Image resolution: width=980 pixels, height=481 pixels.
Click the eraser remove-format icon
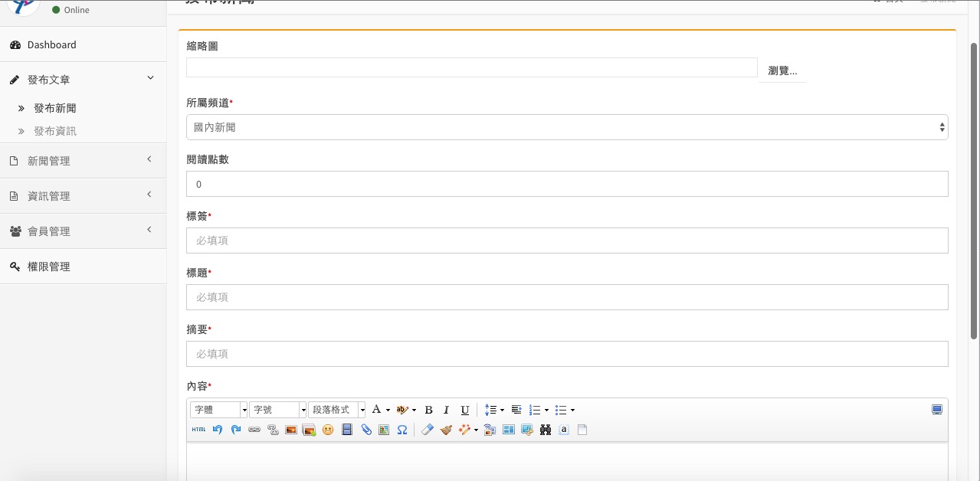coord(428,430)
